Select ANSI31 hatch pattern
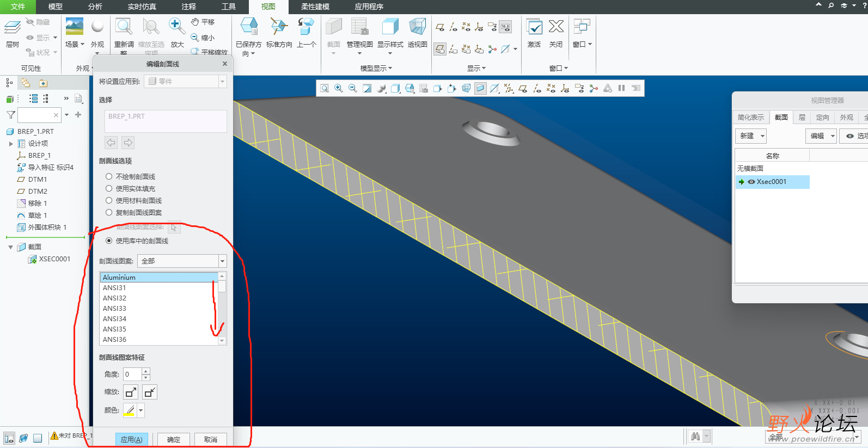 (x=160, y=288)
